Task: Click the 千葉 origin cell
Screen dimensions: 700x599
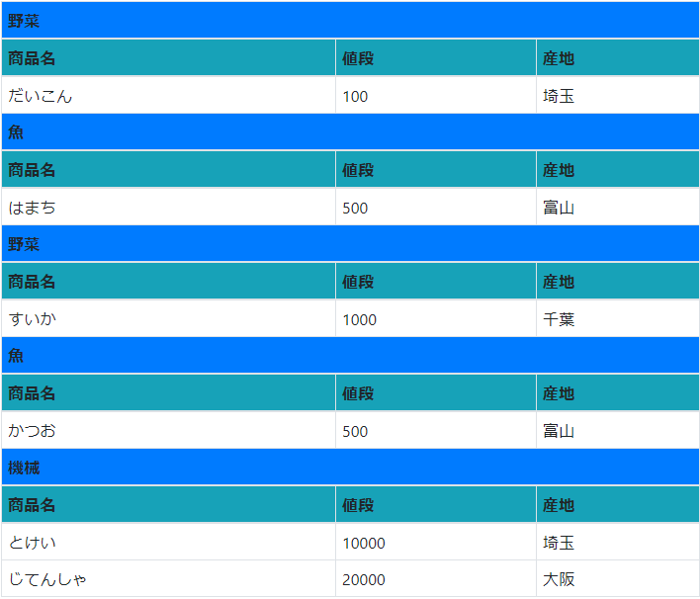Action: [618, 318]
